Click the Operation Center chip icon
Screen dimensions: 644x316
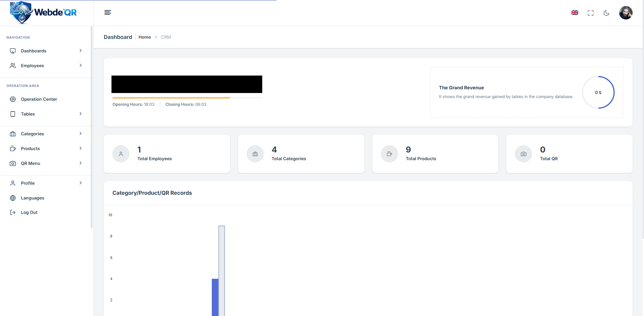click(x=13, y=99)
